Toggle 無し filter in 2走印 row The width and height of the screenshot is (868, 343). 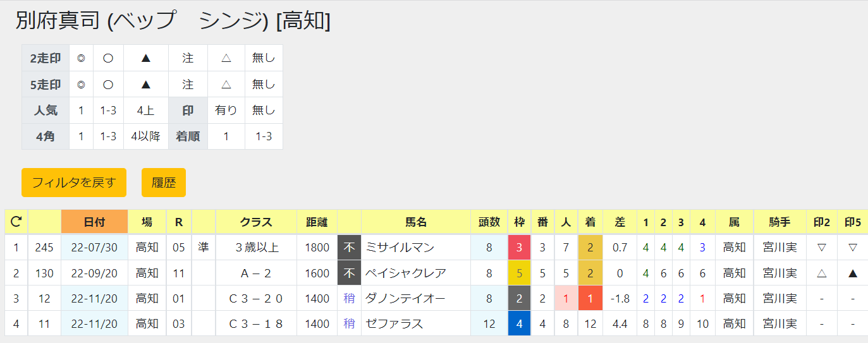click(x=264, y=58)
